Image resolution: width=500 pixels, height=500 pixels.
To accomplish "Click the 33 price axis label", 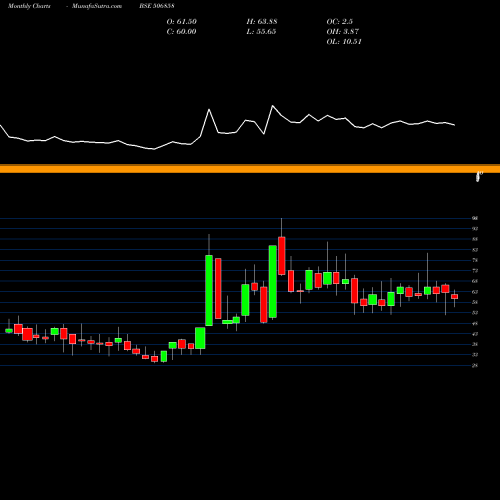I will click(475, 355).
